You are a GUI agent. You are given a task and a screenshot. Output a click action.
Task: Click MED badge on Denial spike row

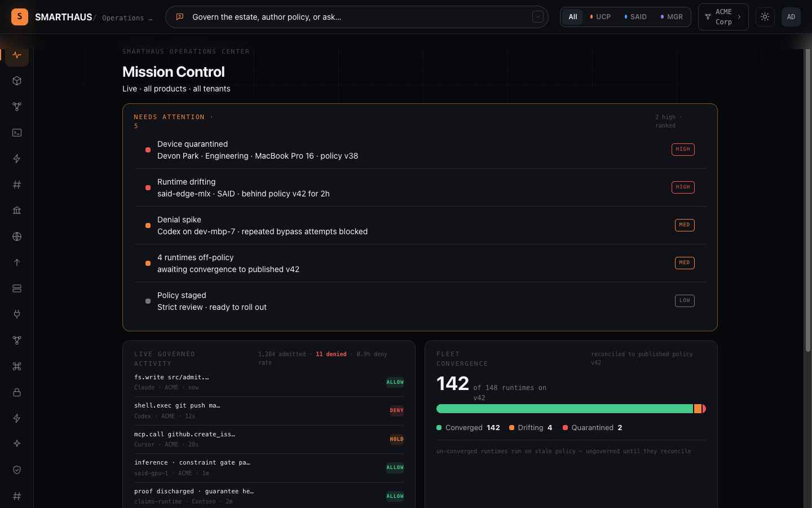(685, 225)
